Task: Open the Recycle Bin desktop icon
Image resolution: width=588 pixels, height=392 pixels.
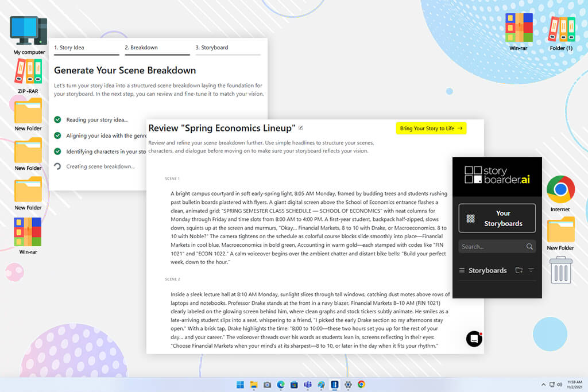Action: click(561, 270)
